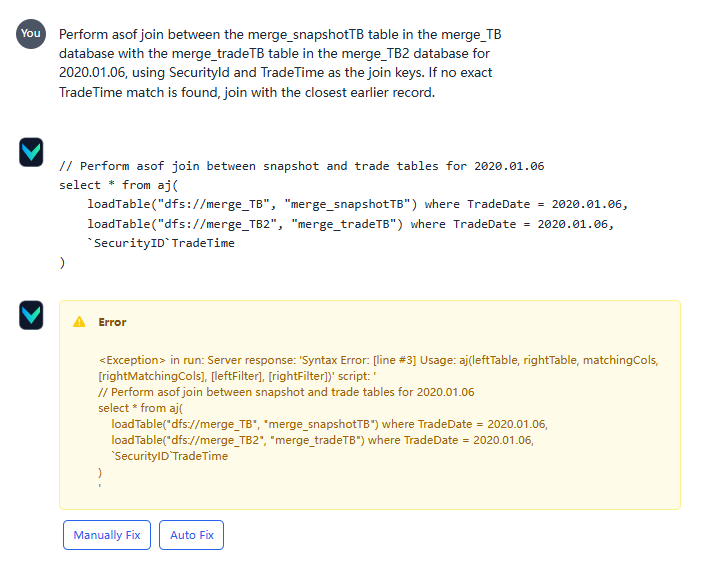Click the comment line inside the error panel

coord(286,392)
